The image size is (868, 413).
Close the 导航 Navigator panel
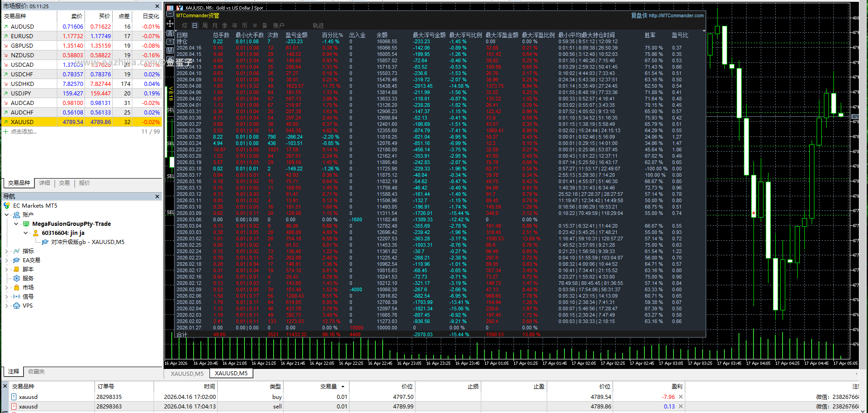(157, 197)
